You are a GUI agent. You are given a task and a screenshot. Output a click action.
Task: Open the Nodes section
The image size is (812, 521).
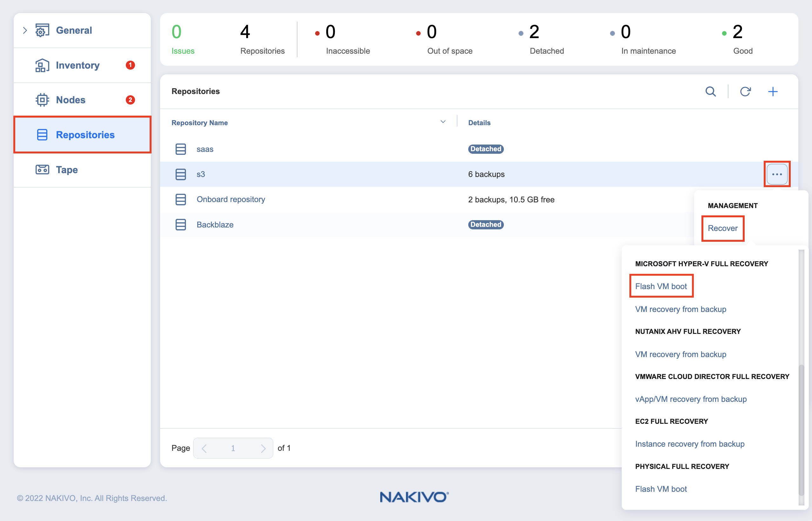coord(71,100)
